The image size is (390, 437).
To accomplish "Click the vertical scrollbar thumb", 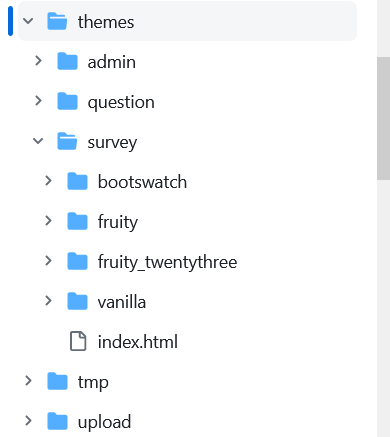I will coord(383,119).
